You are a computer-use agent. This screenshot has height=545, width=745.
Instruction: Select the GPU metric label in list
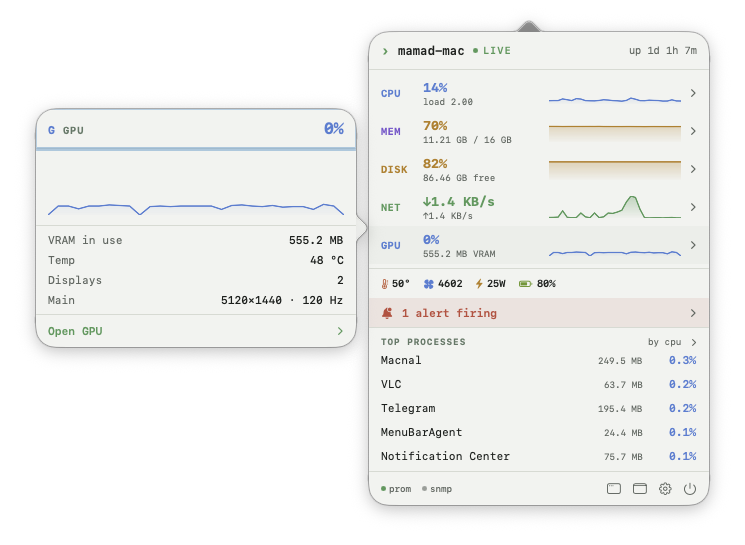tap(391, 246)
